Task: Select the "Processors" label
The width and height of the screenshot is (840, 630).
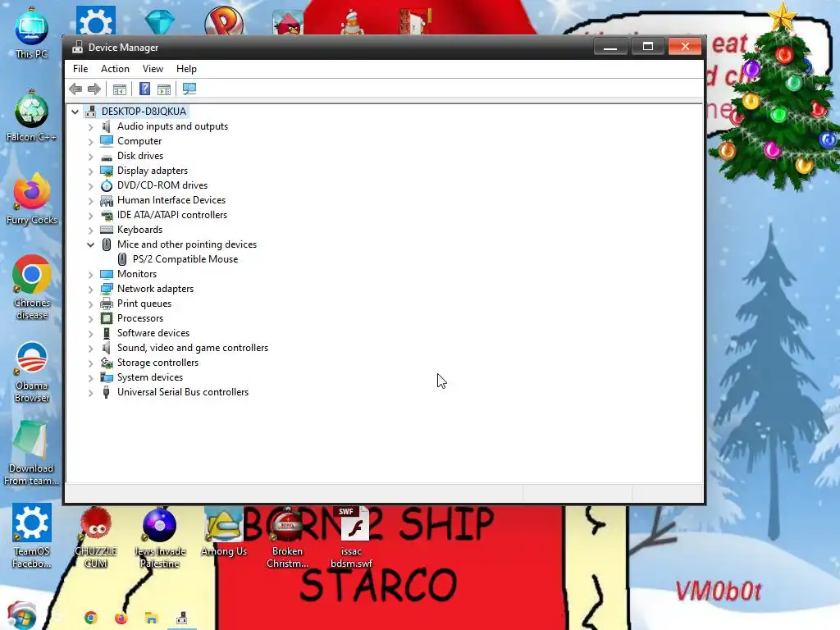Action: pos(140,317)
